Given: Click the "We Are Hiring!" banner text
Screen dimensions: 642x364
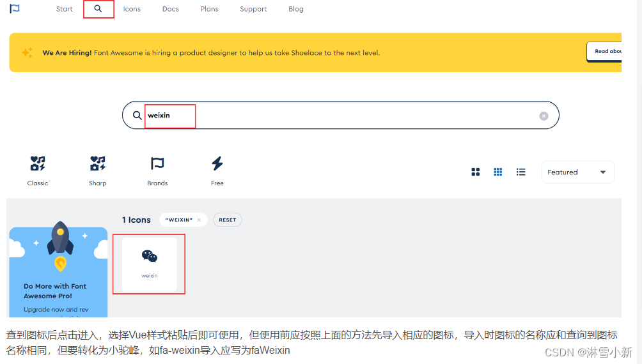Looking at the screenshot, I should (x=67, y=53).
